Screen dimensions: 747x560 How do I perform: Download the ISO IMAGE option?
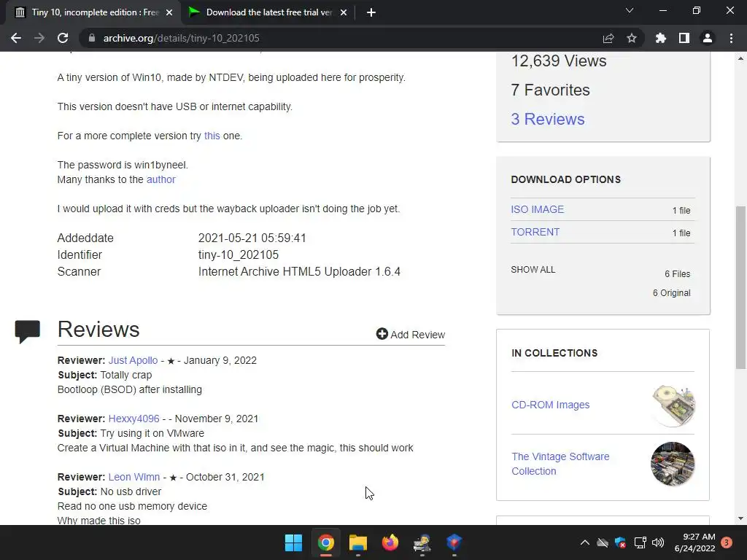537,209
